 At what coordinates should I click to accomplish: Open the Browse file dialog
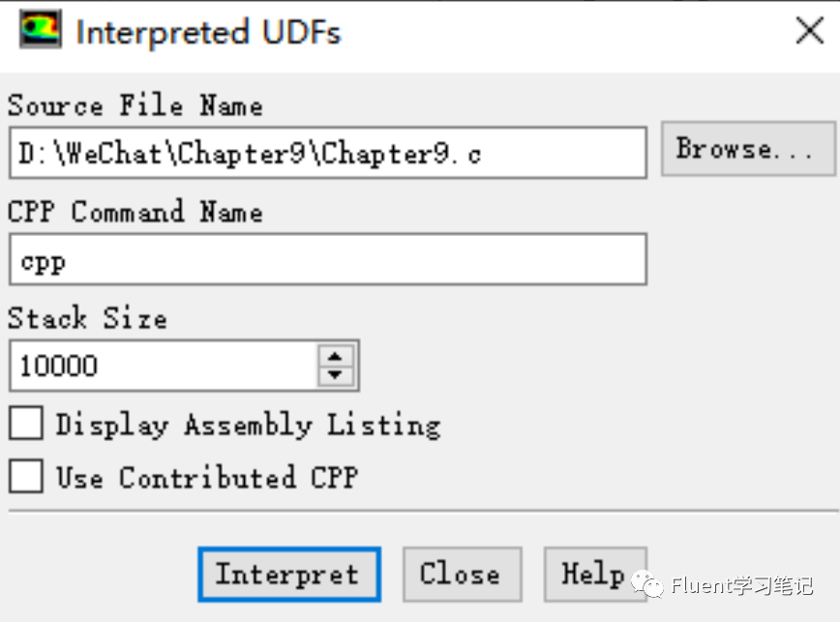point(748,148)
